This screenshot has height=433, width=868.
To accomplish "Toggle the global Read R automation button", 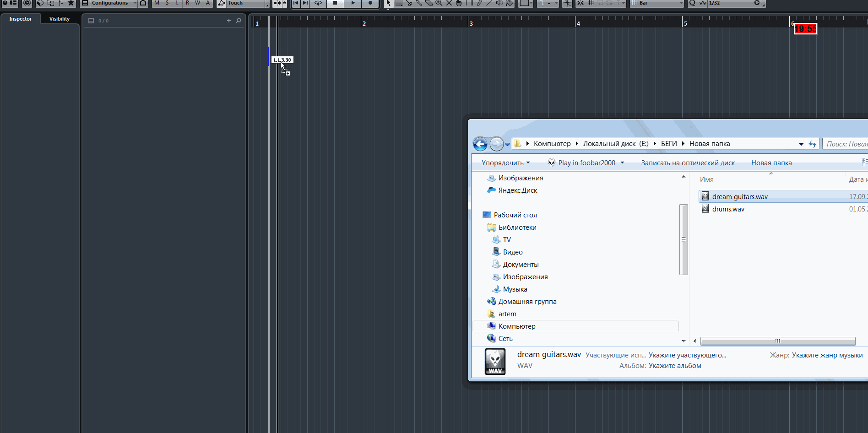I will click(187, 3).
